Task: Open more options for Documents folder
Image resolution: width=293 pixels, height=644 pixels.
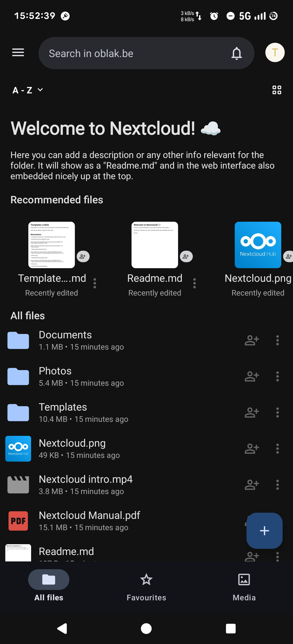Action: click(277, 340)
